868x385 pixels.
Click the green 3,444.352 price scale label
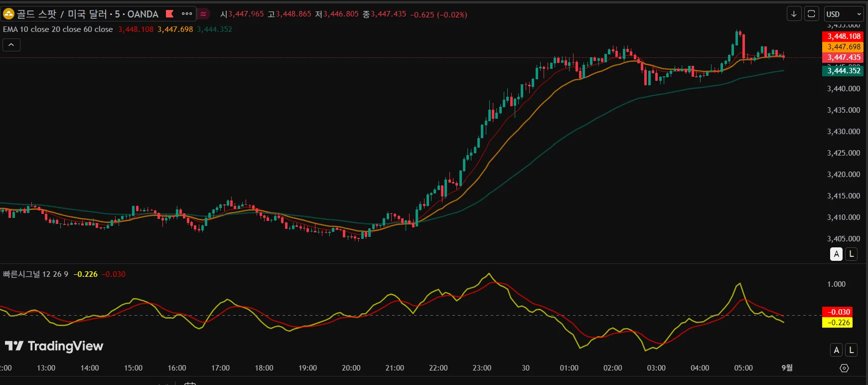tap(843, 71)
